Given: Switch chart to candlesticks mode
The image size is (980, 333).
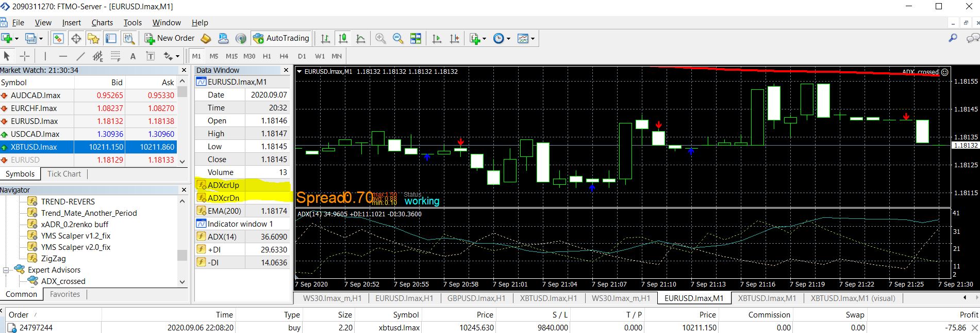Looking at the screenshot, I should (343, 38).
